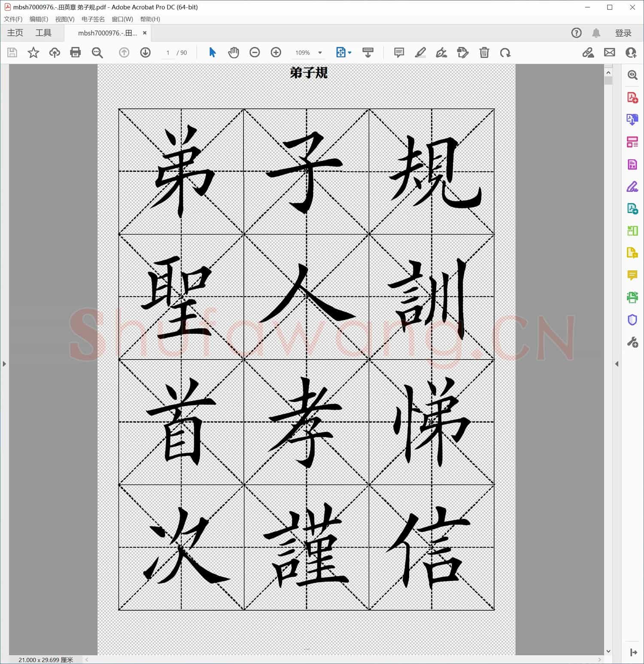
Task: Switch to the 工具 tab
Action: [x=43, y=33]
